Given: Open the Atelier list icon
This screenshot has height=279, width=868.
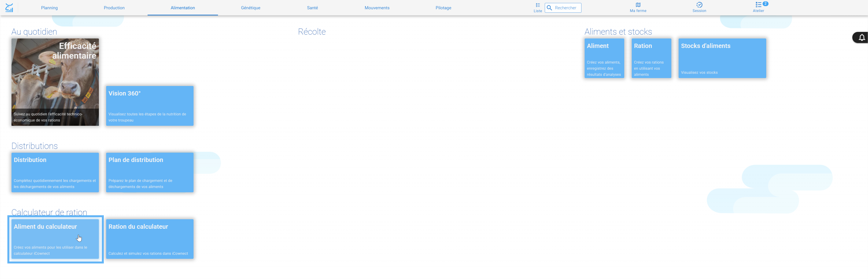Looking at the screenshot, I should pyautogui.click(x=758, y=5).
